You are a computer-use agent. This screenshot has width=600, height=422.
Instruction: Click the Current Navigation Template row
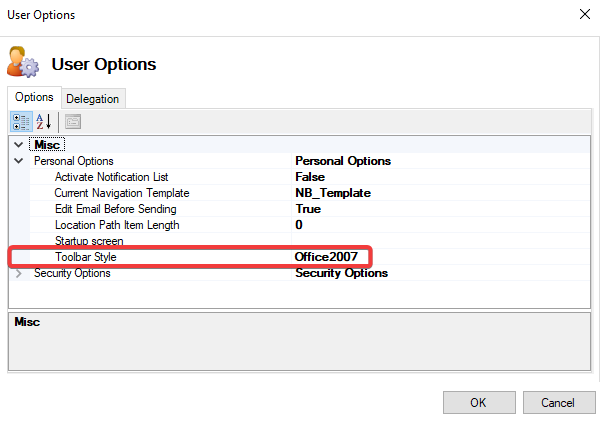[121, 193]
